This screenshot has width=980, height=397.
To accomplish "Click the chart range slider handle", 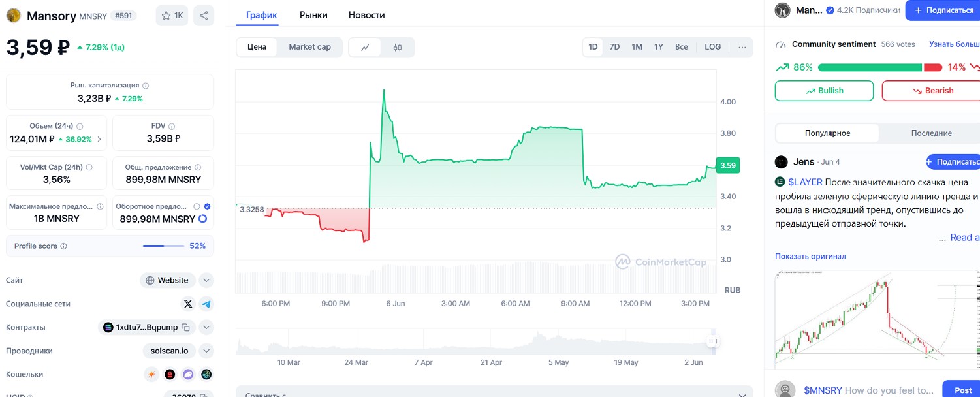I will [x=713, y=341].
